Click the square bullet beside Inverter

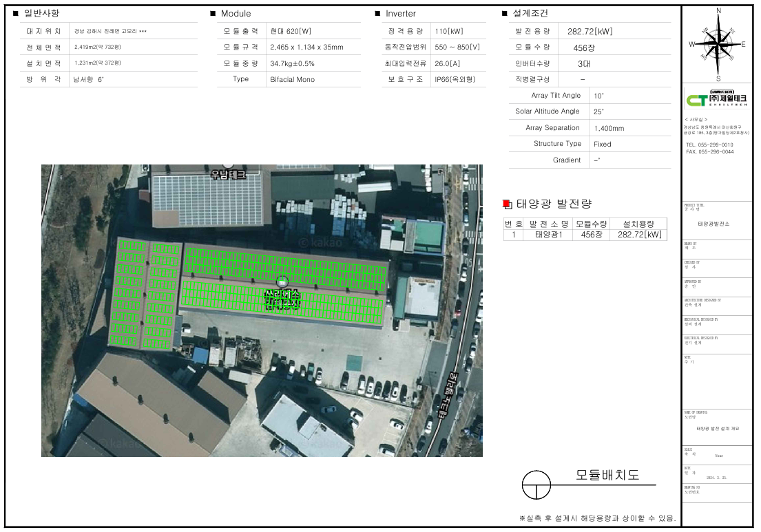377,13
